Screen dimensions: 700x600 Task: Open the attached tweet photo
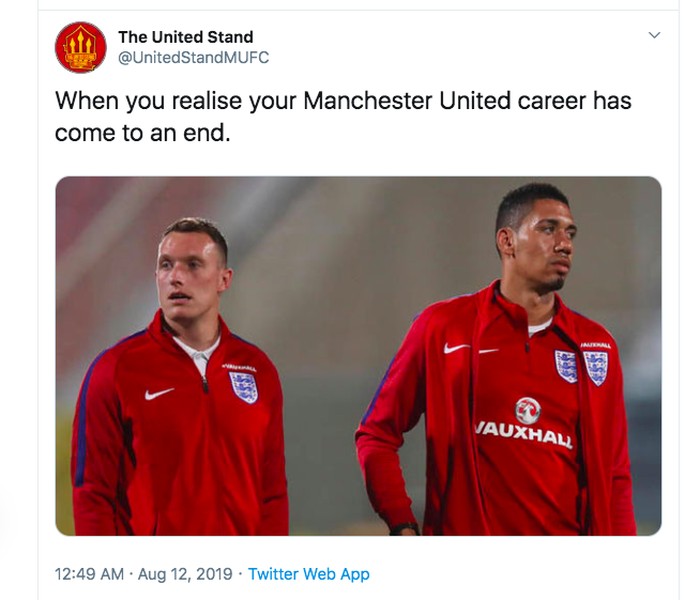click(x=358, y=355)
